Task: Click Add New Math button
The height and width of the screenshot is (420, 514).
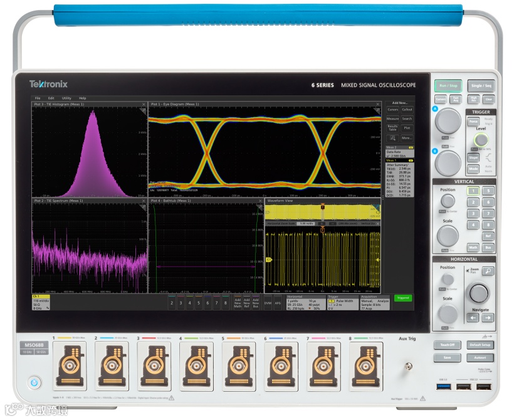Action: [x=238, y=303]
